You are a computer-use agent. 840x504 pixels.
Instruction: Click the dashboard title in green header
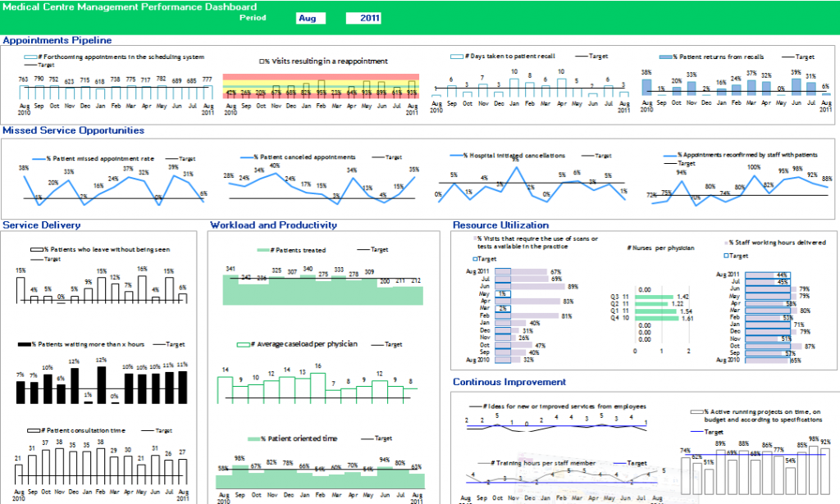point(130,6)
